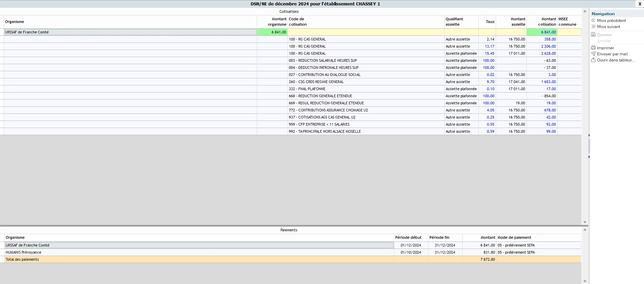644x284 pixels.
Task: Click the 831.80 payment amount
Action: pyautogui.click(x=479, y=252)
